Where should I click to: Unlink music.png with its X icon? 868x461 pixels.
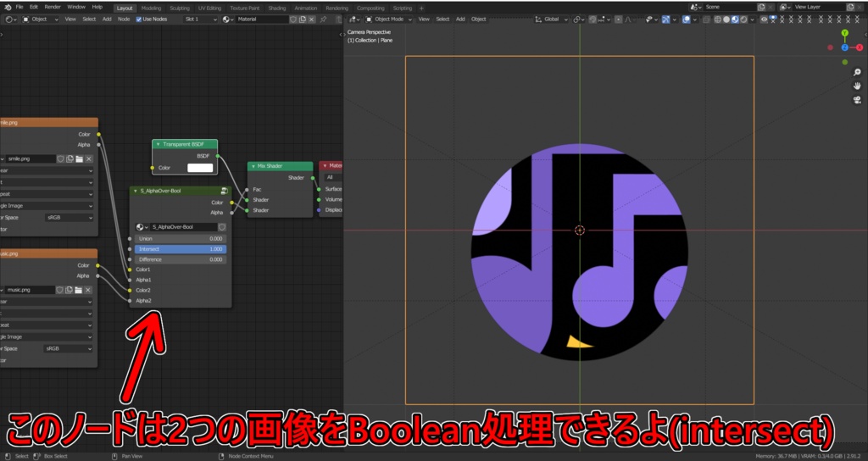88,290
